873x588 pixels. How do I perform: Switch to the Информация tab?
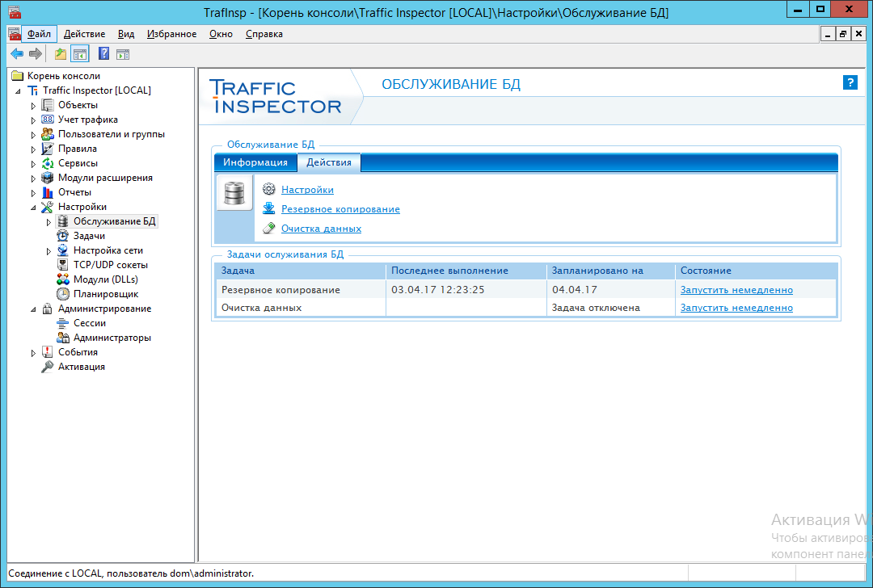coord(255,162)
